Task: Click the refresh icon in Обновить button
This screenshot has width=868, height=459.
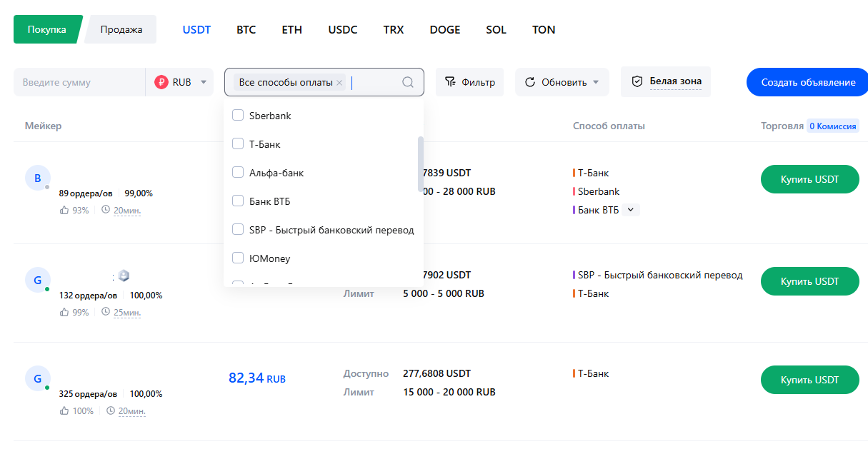Action: 530,82
